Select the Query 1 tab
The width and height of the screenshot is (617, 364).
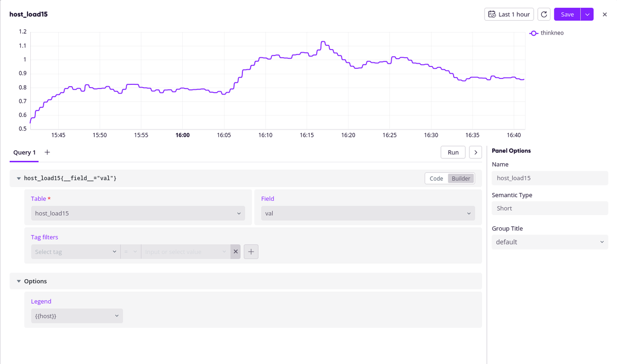(x=25, y=153)
